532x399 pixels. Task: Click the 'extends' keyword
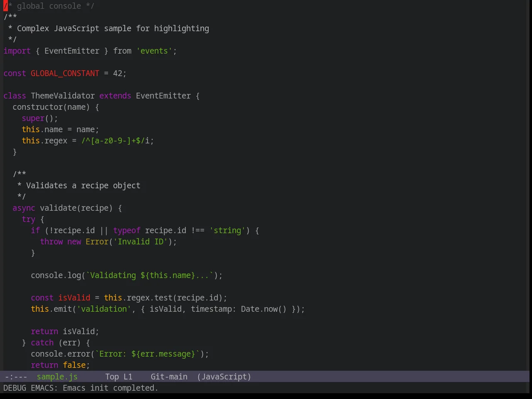115,96
